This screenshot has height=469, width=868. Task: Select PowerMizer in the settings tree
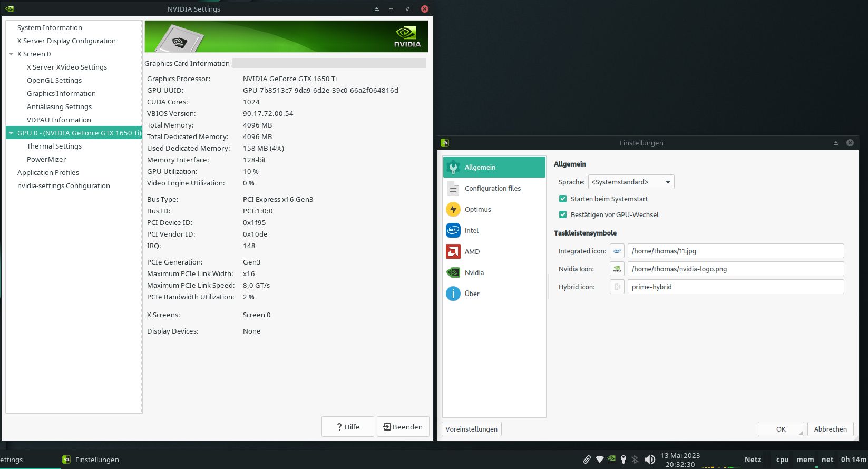pyautogui.click(x=46, y=159)
